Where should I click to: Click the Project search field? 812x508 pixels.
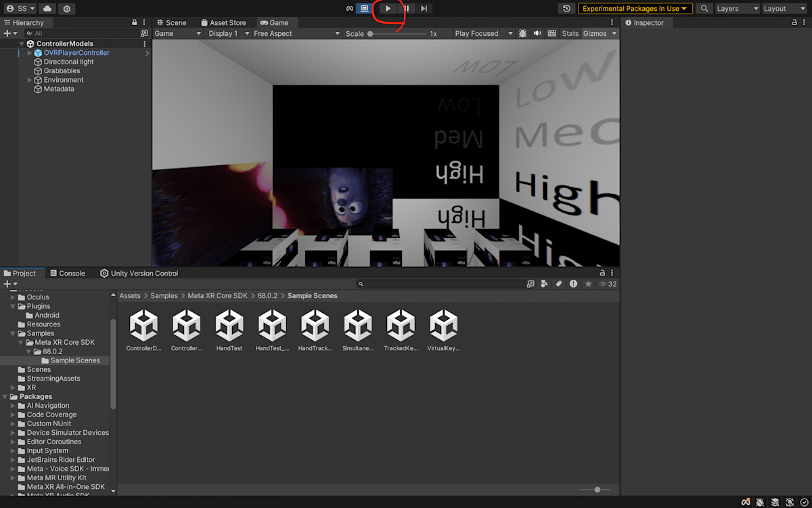[441, 284]
